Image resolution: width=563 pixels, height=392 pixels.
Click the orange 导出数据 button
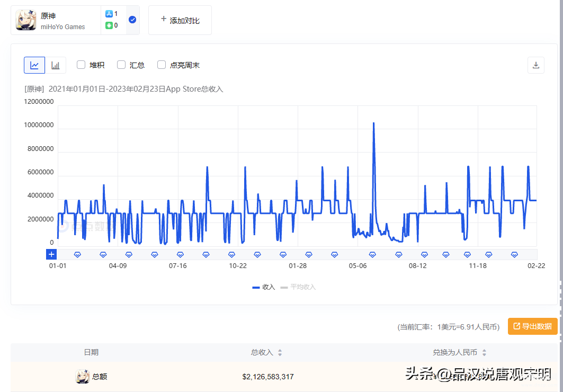coord(532,326)
